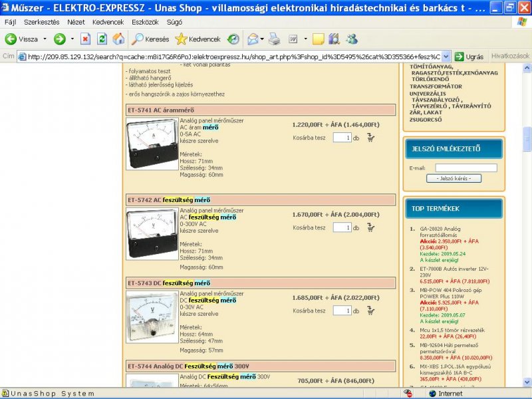This screenshot has height=399, width=532.
Task: Stop page loading with the red X icon
Action: pyautogui.click(x=85, y=39)
